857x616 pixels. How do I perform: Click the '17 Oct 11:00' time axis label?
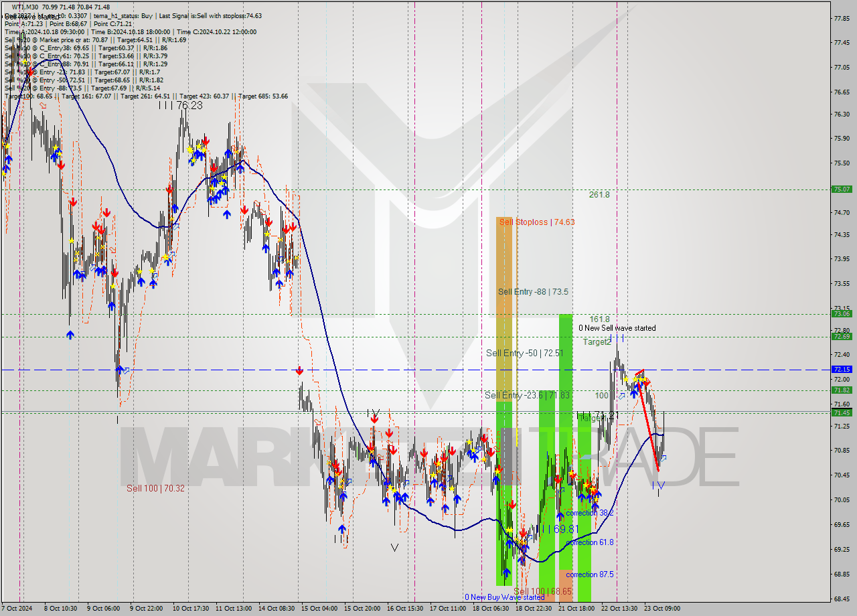pos(448,609)
